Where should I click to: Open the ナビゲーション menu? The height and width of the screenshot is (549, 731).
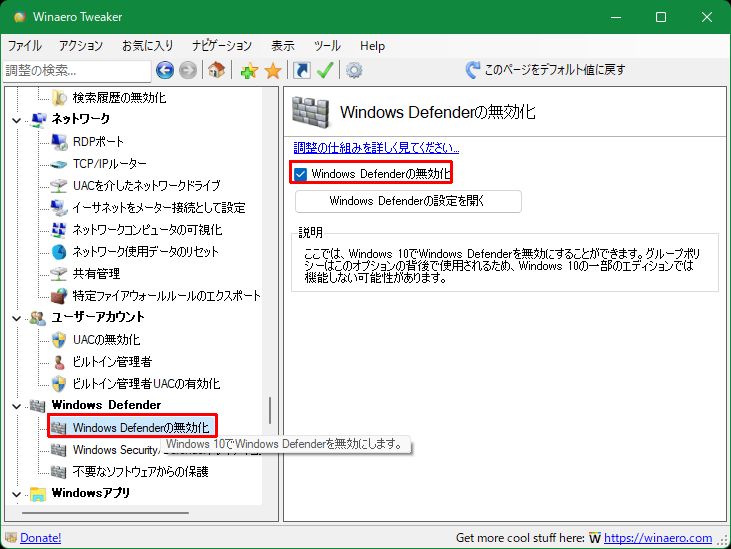tap(222, 46)
